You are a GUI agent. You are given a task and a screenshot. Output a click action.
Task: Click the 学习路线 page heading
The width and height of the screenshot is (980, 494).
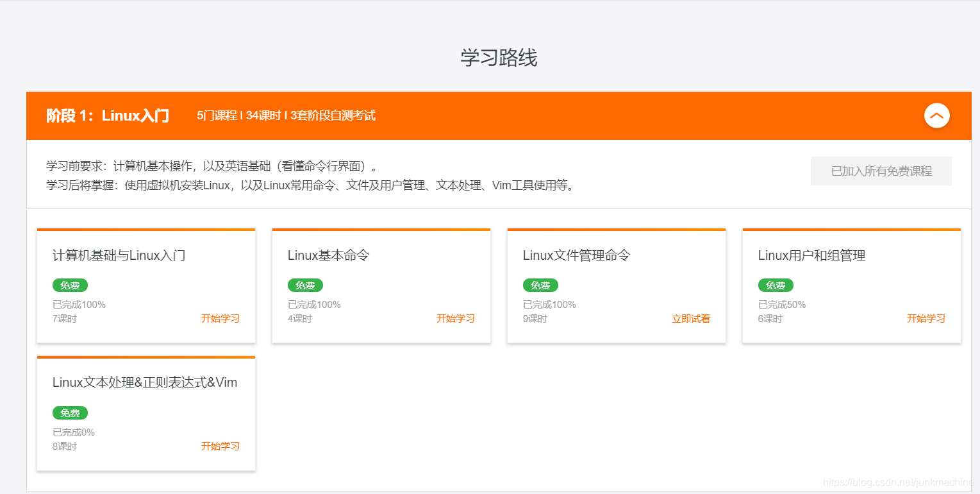[x=499, y=58]
